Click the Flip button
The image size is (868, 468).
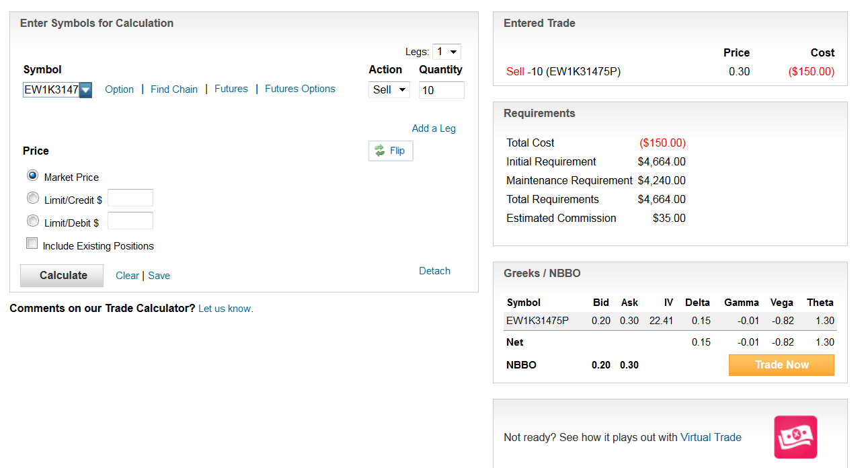pos(391,151)
